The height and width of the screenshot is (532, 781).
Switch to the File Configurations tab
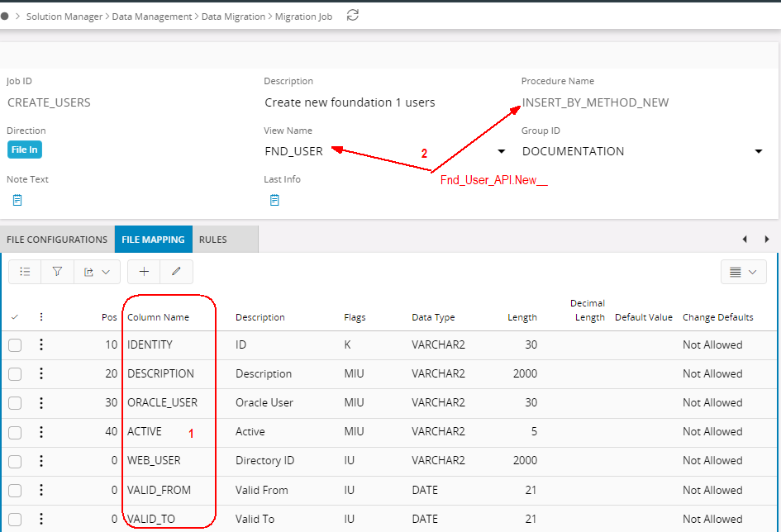[x=57, y=240]
